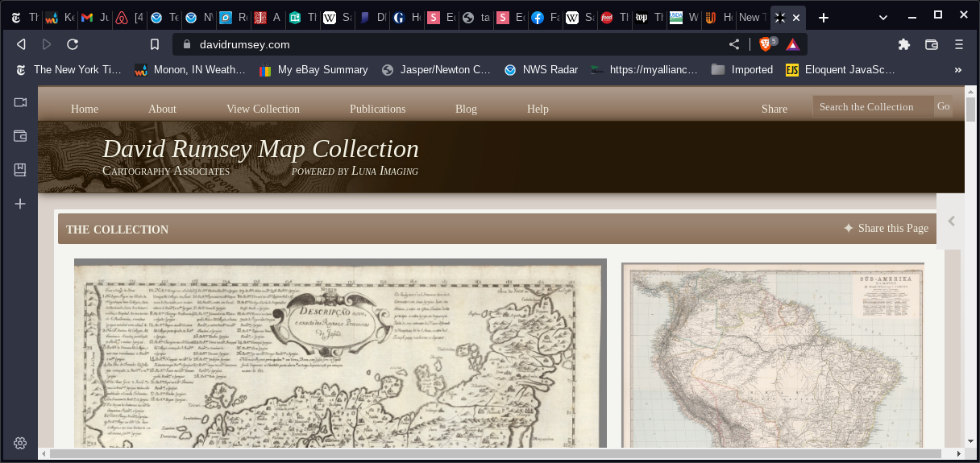Open the Blog menu item
The height and width of the screenshot is (463, 980).
coord(466,109)
